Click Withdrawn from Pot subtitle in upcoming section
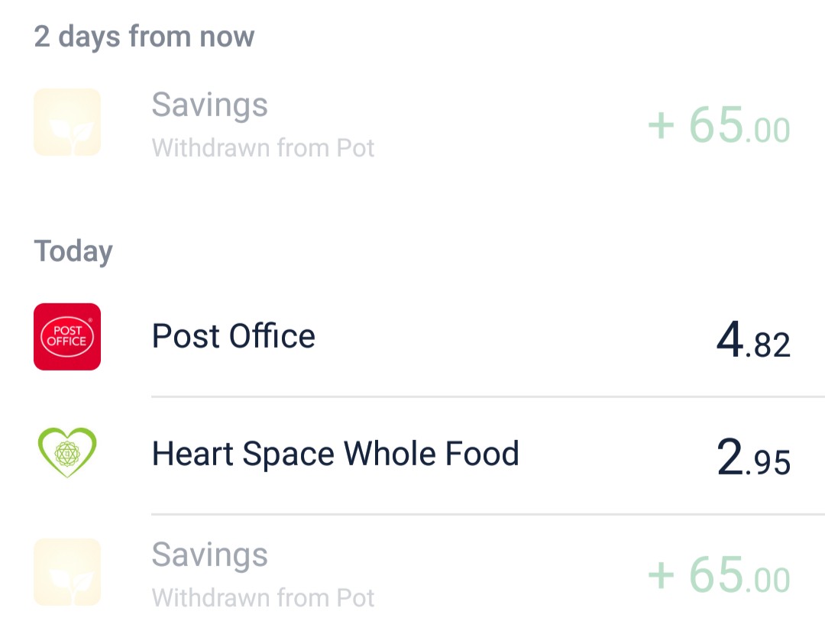 pos(263,148)
